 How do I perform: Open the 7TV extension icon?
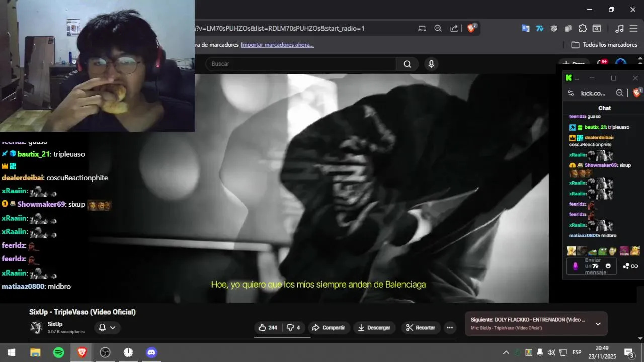point(540,28)
